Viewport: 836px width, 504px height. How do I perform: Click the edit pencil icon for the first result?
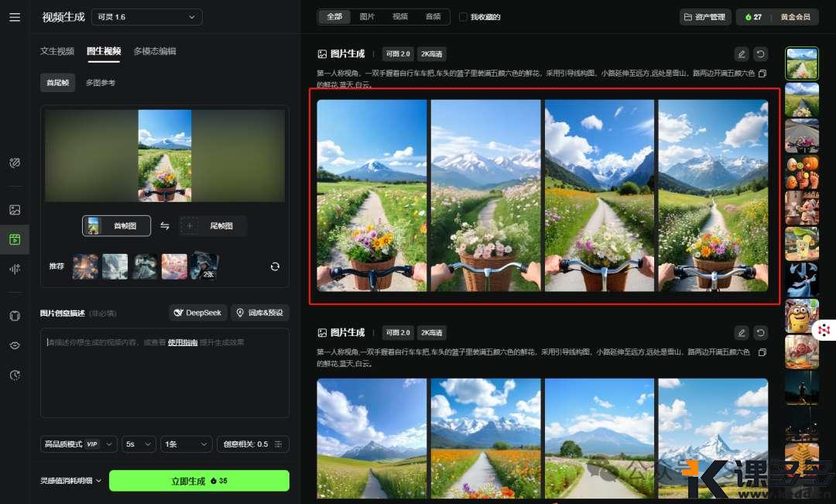coord(742,54)
